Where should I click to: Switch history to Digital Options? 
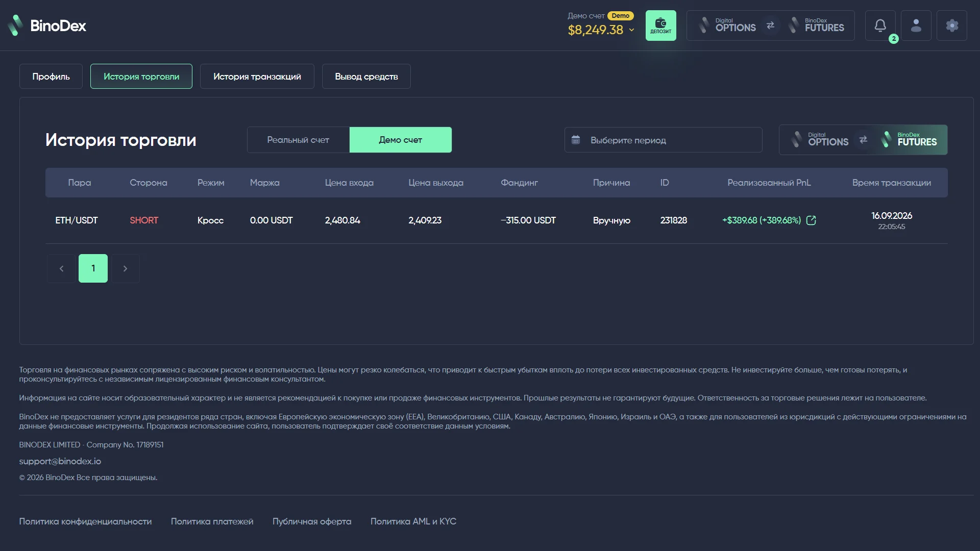820,140
